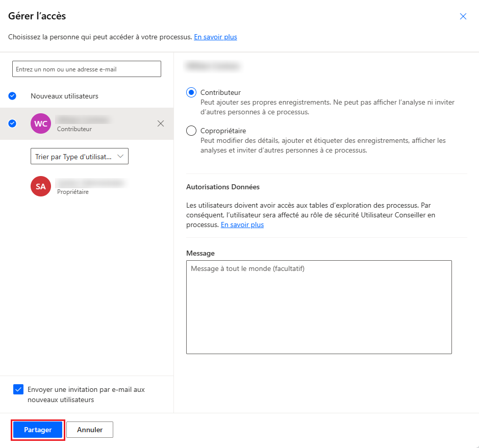This screenshot has width=479, height=448.
Task: Close the Gérer l'accès dialog
Action: 463,16
